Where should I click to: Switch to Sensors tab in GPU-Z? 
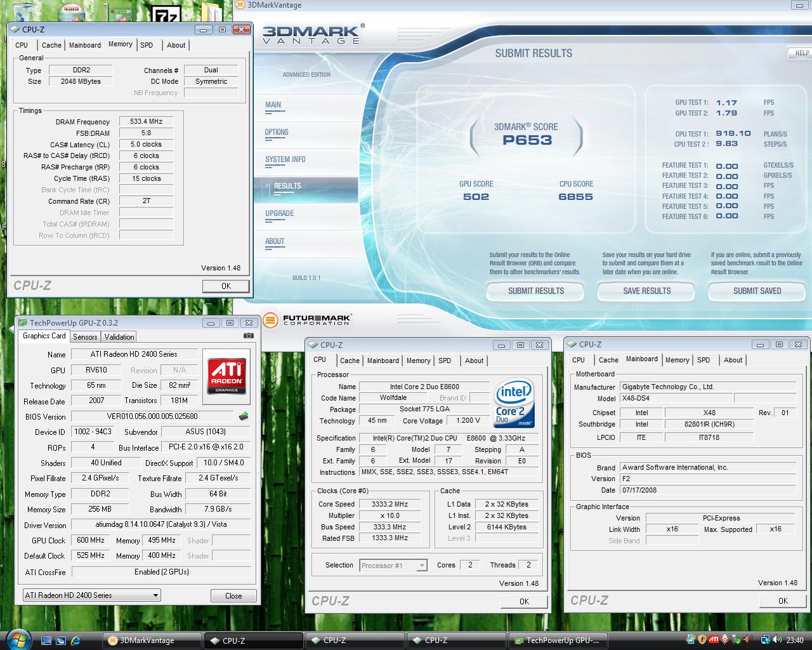[85, 337]
